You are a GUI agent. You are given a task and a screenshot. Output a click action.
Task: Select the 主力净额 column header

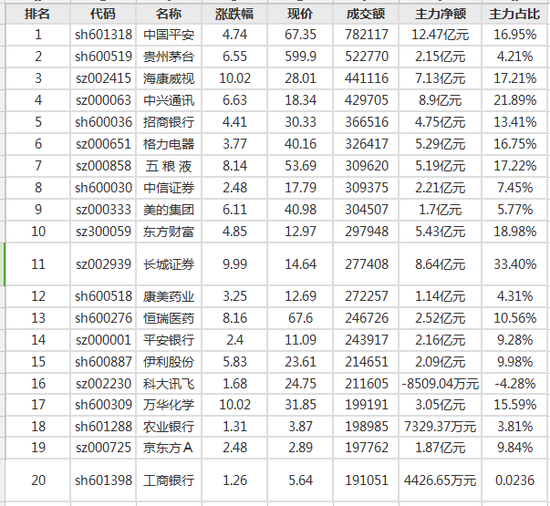click(x=440, y=14)
